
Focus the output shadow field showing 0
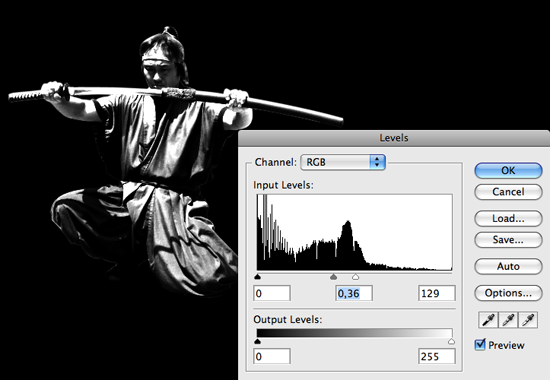tap(272, 356)
